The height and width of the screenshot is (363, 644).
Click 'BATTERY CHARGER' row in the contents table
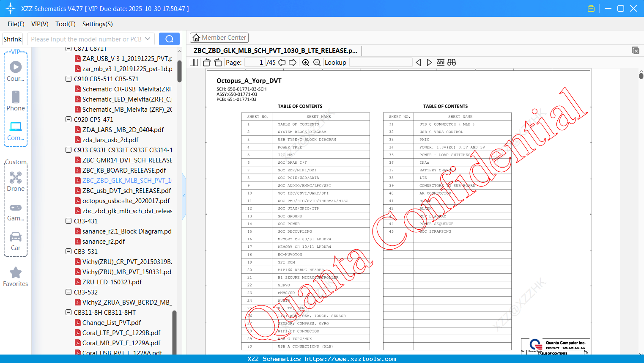(437, 170)
